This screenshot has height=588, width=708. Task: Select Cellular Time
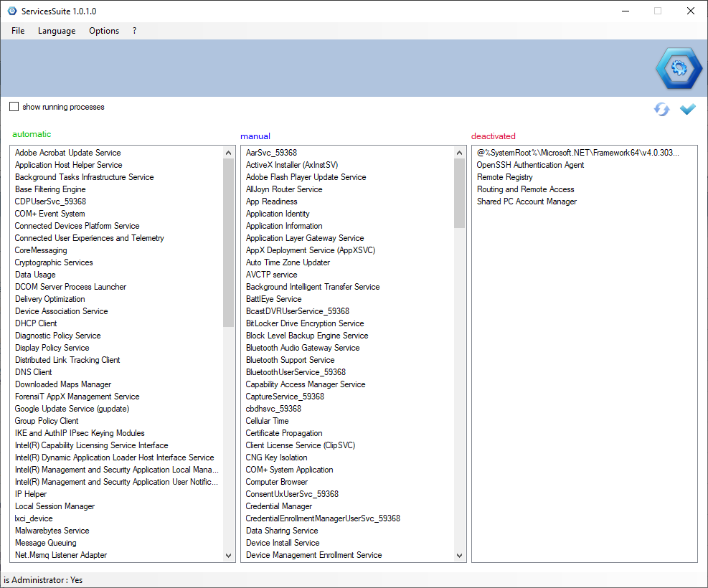click(267, 421)
